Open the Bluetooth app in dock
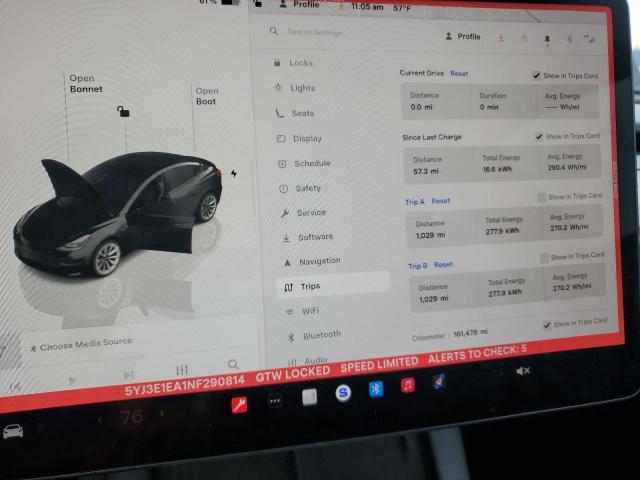This screenshot has height=480, width=640. pyautogui.click(x=376, y=389)
